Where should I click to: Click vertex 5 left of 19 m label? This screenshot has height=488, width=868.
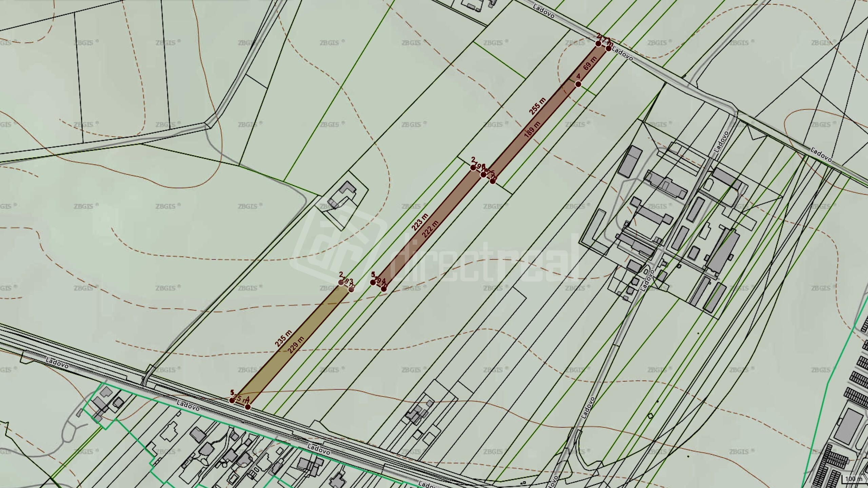pos(373,282)
